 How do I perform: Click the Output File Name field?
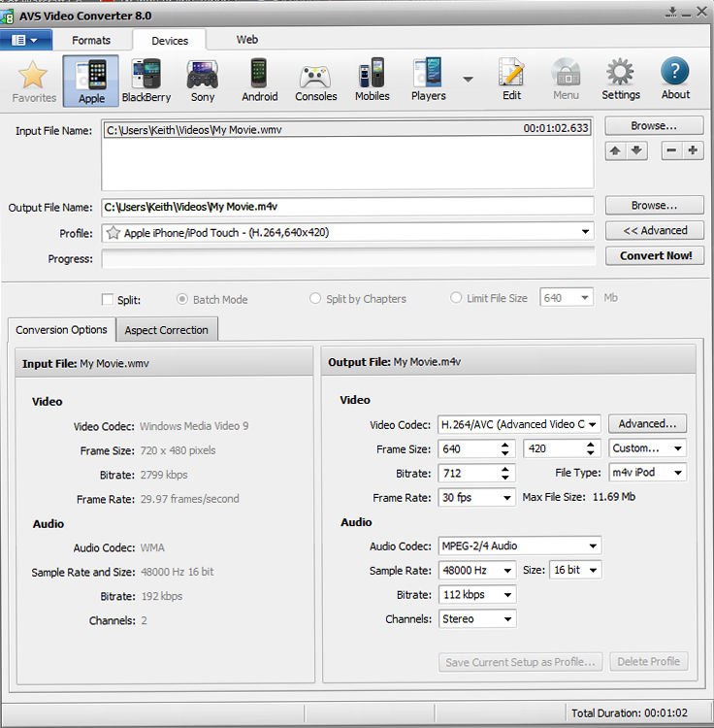tap(347, 207)
